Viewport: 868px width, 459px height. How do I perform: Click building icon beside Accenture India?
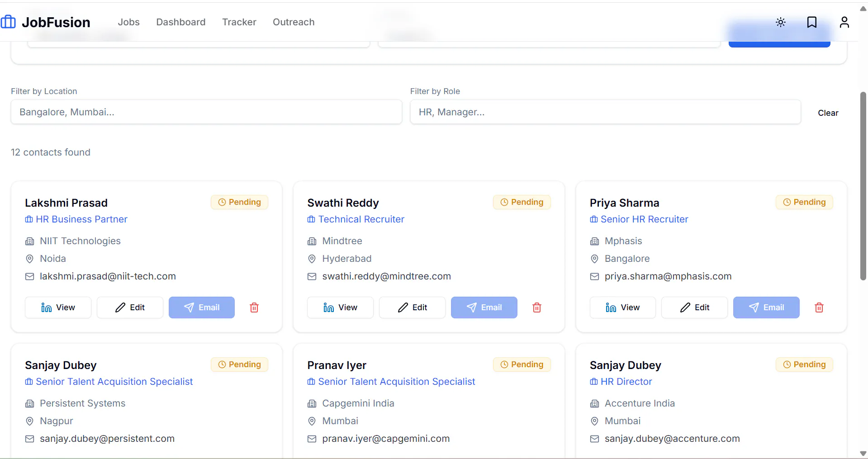click(x=594, y=404)
